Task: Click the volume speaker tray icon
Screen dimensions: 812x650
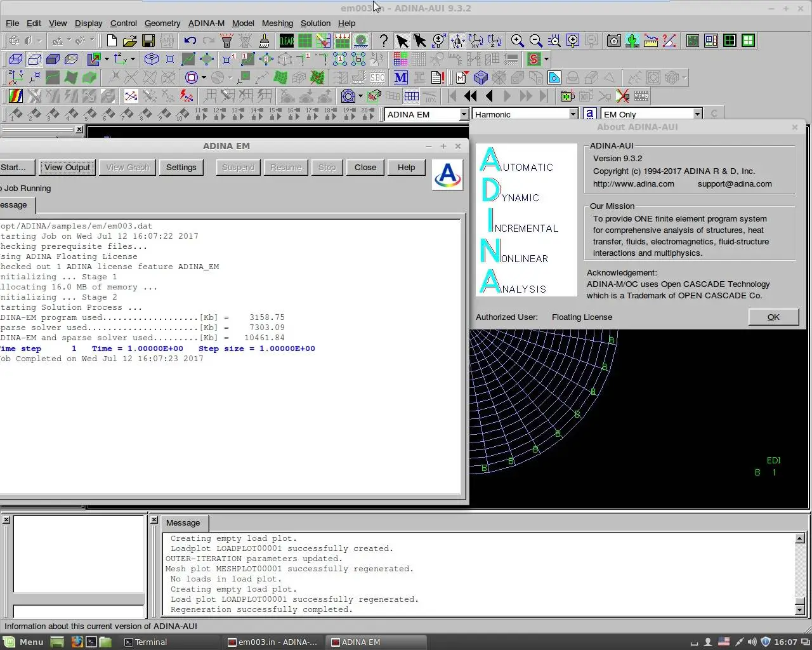Action: click(752, 642)
